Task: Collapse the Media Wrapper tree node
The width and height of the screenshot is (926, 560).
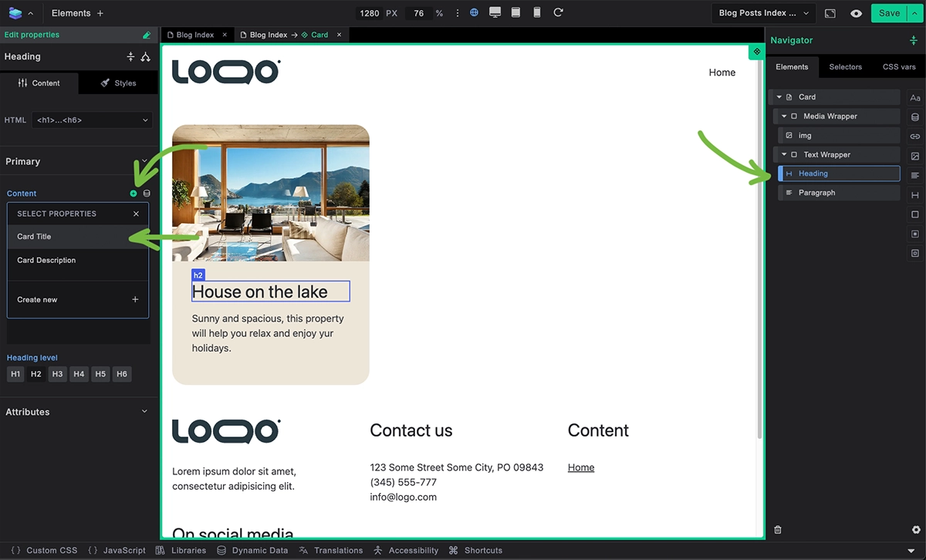Action: (x=784, y=116)
